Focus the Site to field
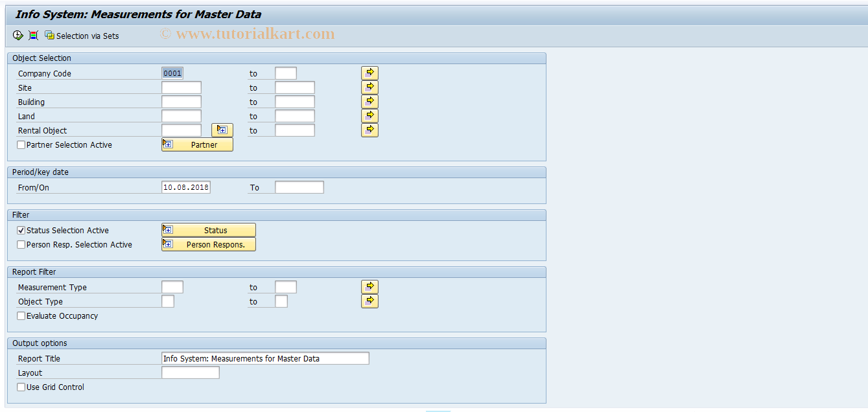The image size is (868, 412). [295, 87]
